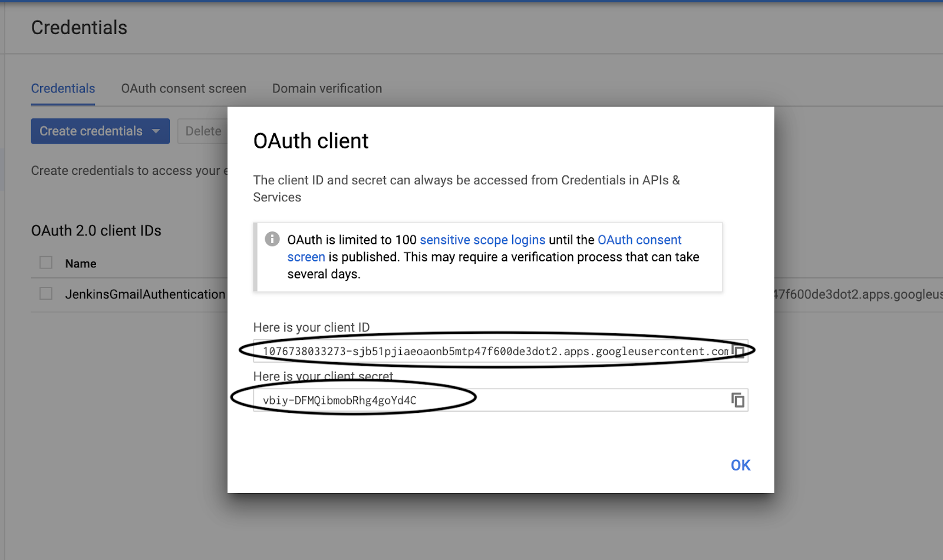Click the truncated client ID in the table row
The image size is (943, 560).
pyautogui.click(x=858, y=294)
